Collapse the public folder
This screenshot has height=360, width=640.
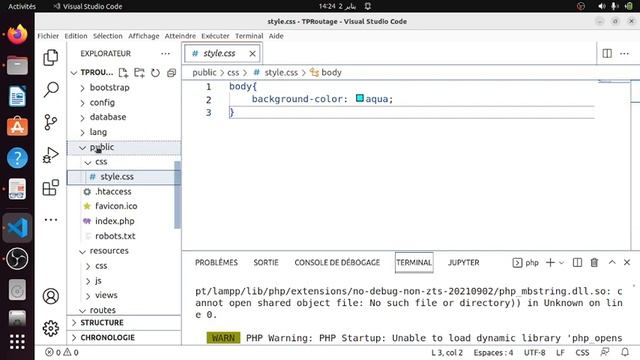point(102,147)
